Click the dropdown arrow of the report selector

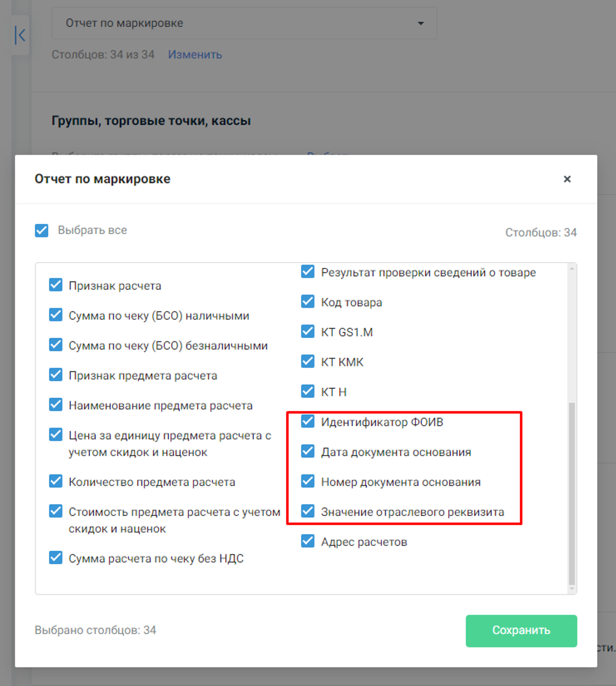(421, 23)
